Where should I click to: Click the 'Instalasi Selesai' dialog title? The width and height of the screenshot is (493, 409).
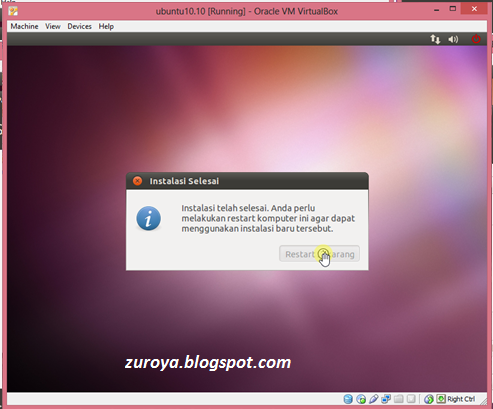[184, 181]
